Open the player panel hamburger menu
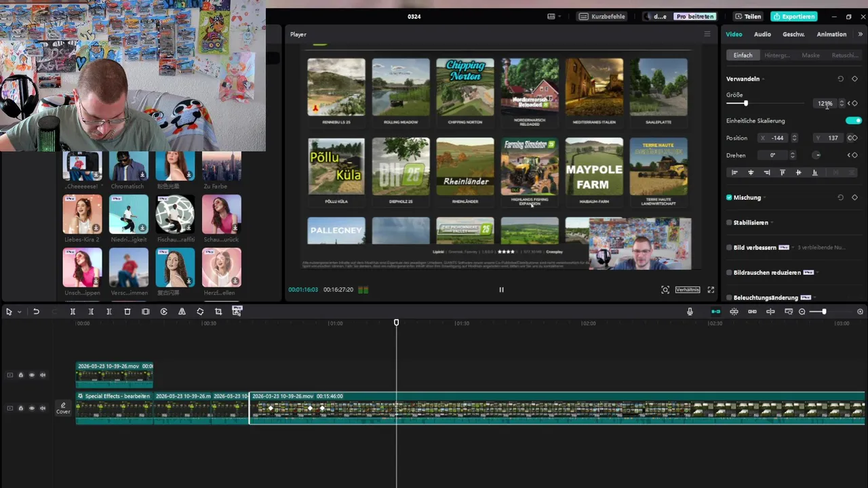Image resolution: width=868 pixels, height=488 pixels. coord(707,34)
